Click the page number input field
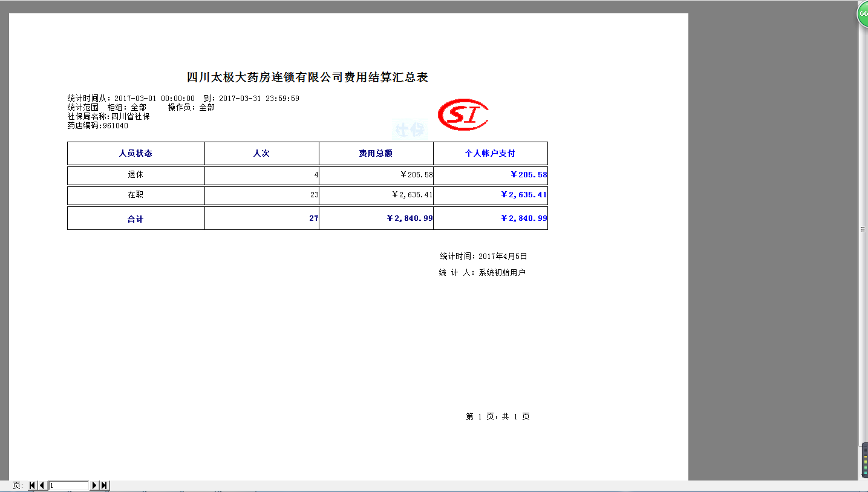Viewport: 868px width, 492px height. point(69,485)
